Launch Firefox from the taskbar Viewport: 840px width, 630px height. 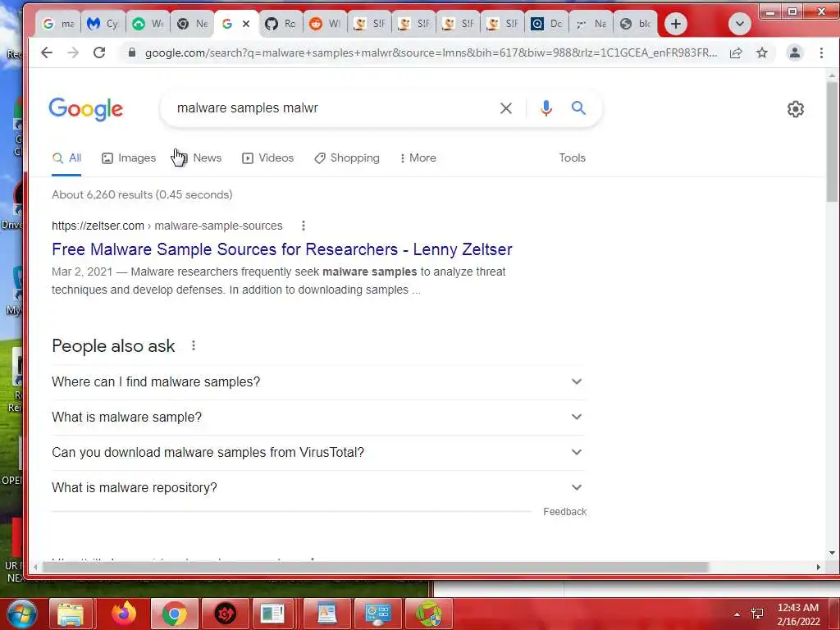(124, 614)
